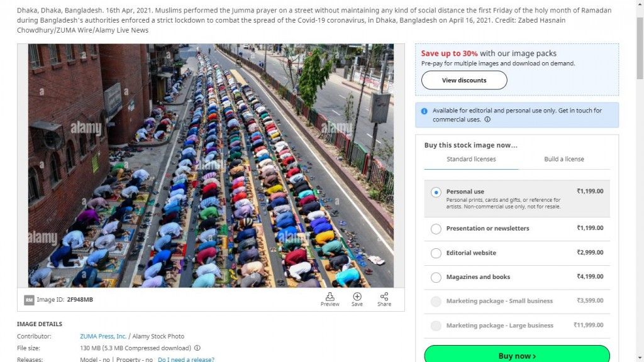Image resolution: width=644 pixels, height=362 pixels.
Task: Switch to the Standard licenses tab
Action: (471, 159)
